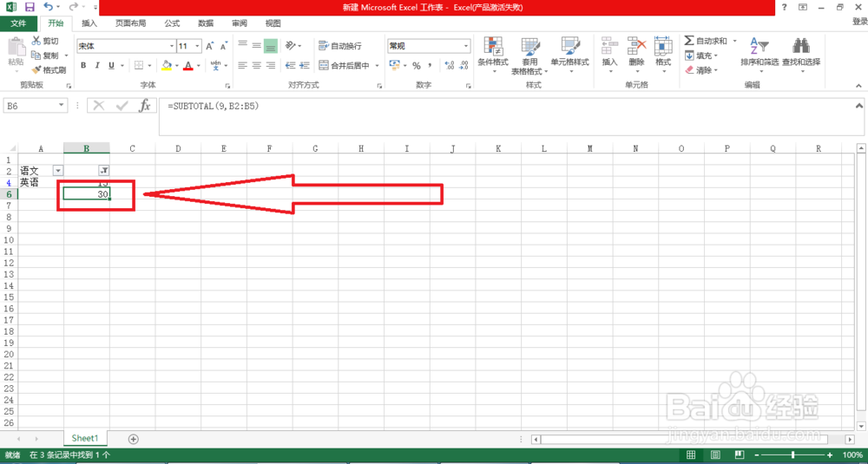Click the percent style button
Image resolution: width=868 pixels, height=464 pixels.
417,65
